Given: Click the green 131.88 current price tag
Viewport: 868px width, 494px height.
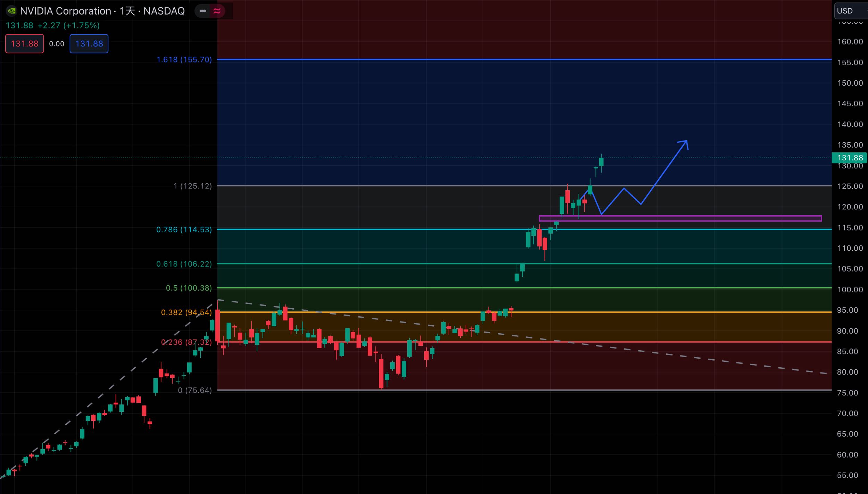Looking at the screenshot, I should point(849,158).
